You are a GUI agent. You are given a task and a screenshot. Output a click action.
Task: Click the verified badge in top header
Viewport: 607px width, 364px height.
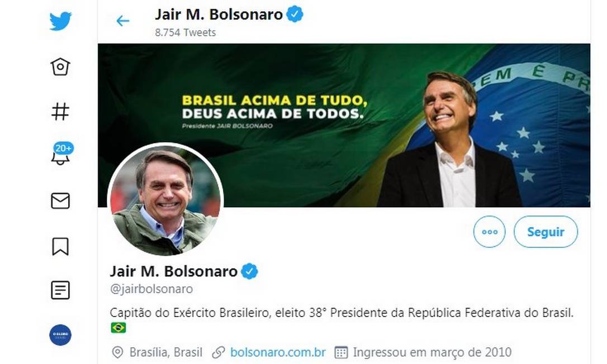[295, 15]
